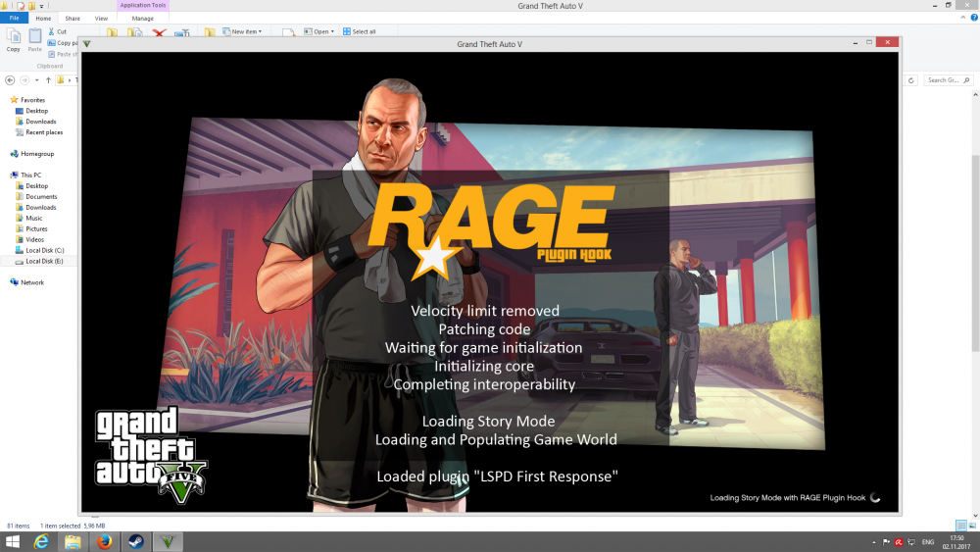The width and height of the screenshot is (980, 552).
Task: Click the New folder icon in ribbon
Action: (210, 32)
